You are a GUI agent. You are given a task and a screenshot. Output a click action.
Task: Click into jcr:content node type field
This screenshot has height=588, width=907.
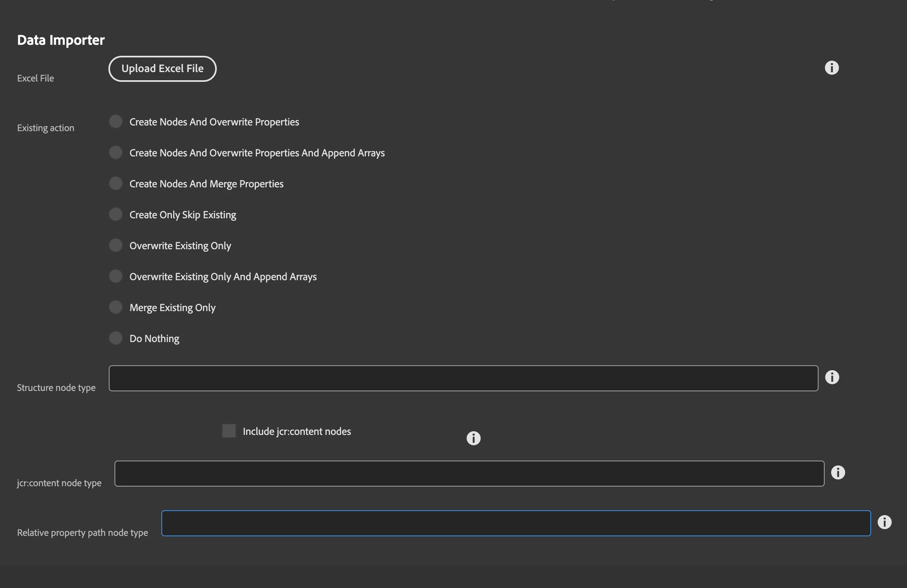[469, 474]
